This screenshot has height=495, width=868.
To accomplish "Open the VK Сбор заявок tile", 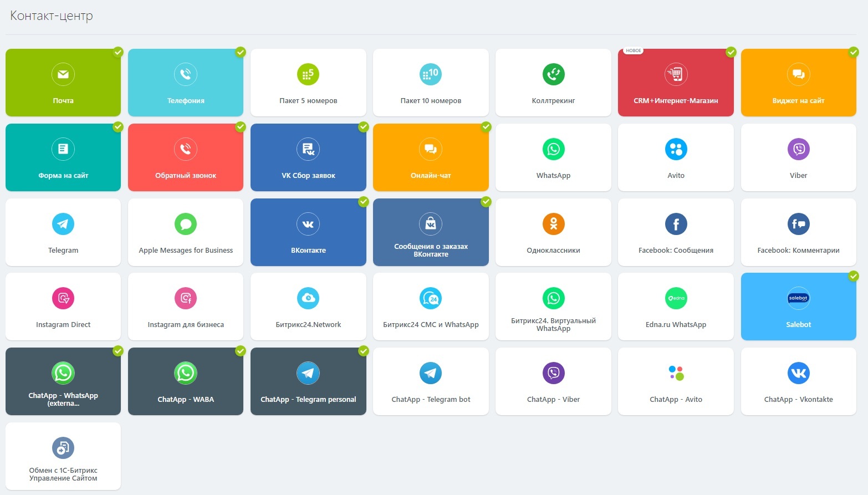I will point(308,157).
